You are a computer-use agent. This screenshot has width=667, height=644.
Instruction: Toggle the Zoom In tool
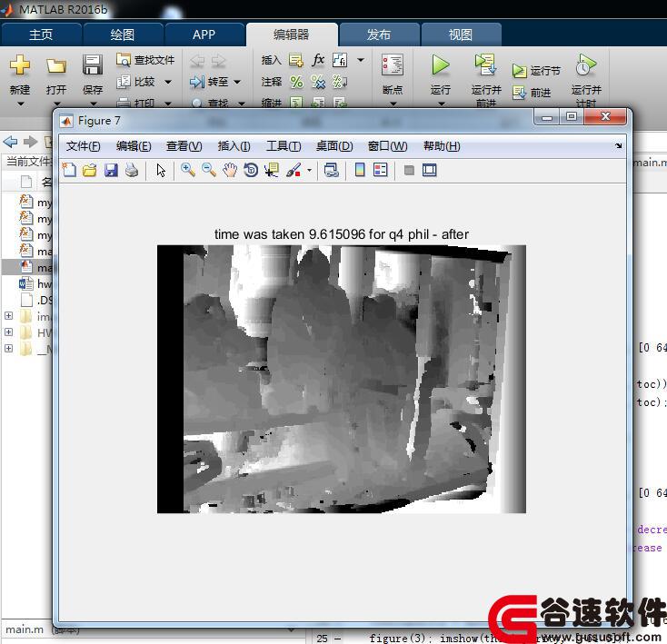coord(187,170)
